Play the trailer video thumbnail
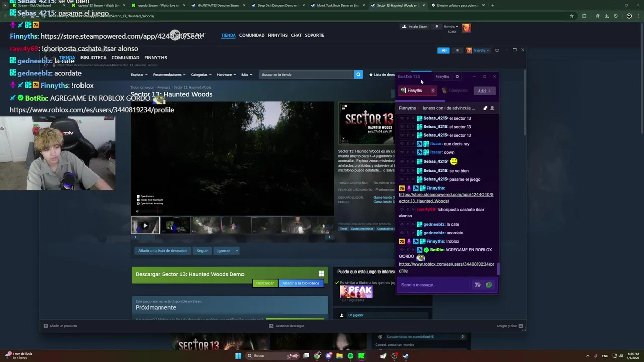The width and height of the screenshot is (644, 362). pos(145,226)
